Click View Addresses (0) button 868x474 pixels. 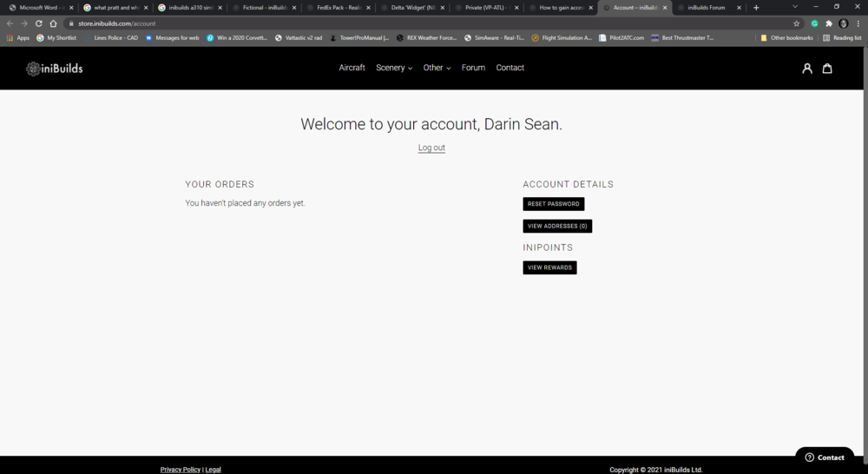coord(557,226)
